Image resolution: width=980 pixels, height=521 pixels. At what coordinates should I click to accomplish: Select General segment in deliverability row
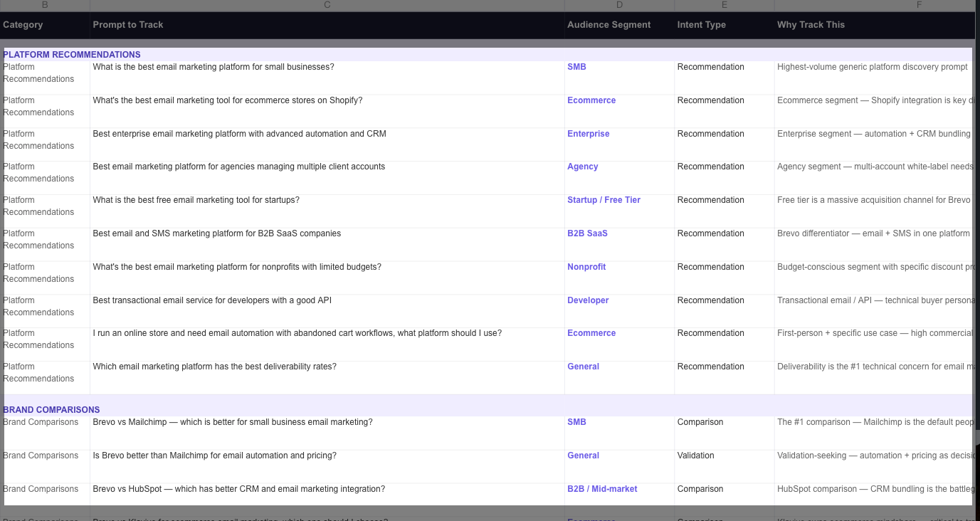tap(619, 378)
